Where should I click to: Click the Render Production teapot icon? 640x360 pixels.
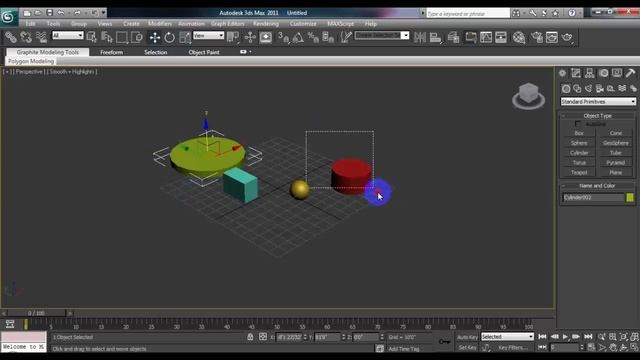click(567, 38)
